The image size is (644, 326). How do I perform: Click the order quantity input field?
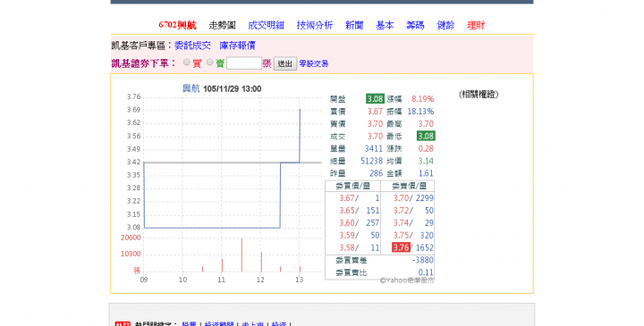click(x=244, y=63)
